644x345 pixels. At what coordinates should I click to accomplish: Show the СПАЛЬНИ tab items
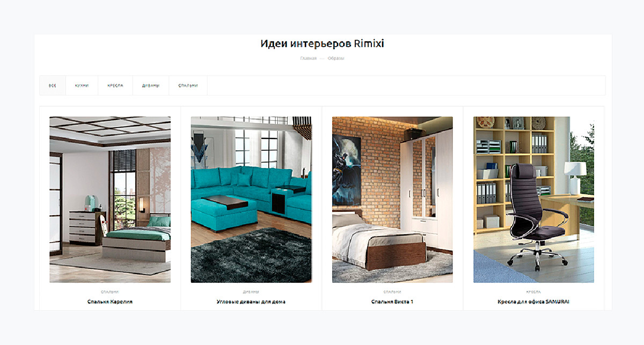tap(188, 85)
